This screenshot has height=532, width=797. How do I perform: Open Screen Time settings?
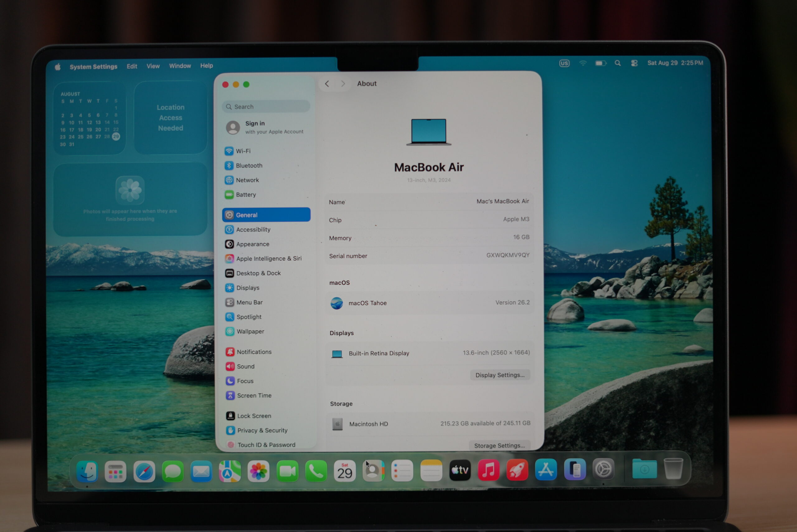point(267,396)
